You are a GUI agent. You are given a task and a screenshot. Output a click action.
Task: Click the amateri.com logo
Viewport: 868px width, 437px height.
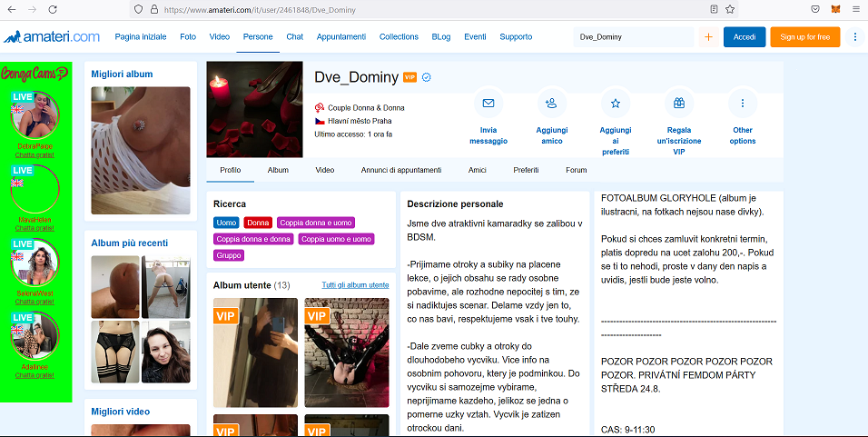click(52, 37)
